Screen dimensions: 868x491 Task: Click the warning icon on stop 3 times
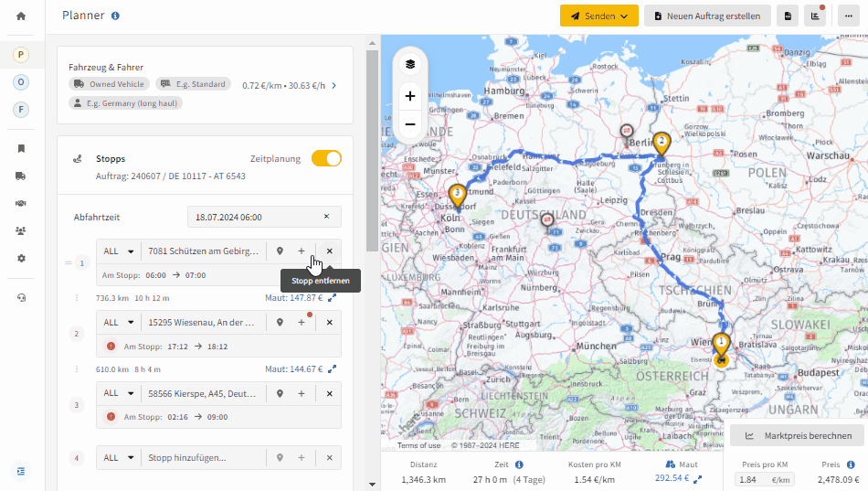coord(111,417)
